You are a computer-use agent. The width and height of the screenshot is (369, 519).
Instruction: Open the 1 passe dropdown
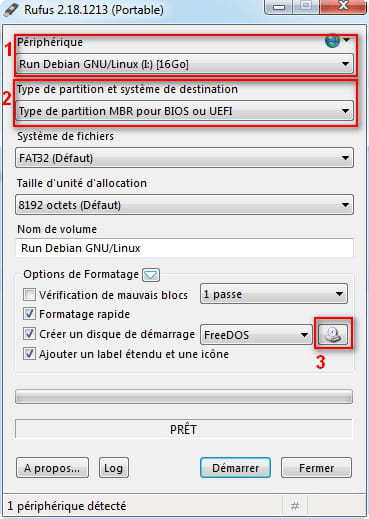point(274,294)
